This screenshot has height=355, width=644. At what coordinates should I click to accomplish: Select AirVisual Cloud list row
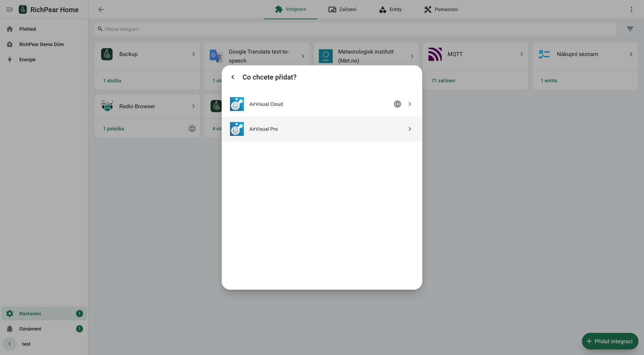pyautogui.click(x=322, y=104)
